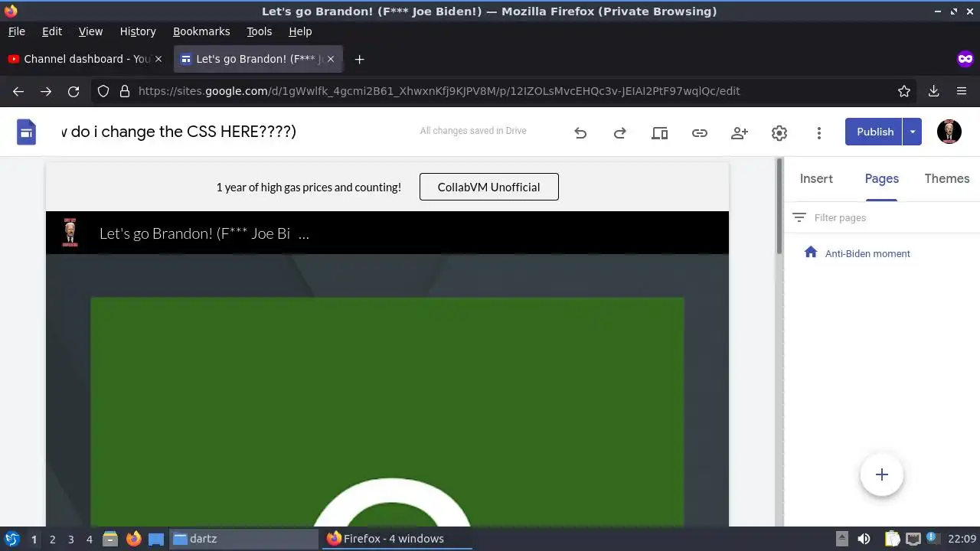Switch to workspace 2 on taskbar
Viewport: 980px width, 551px height.
coord(52,539)
